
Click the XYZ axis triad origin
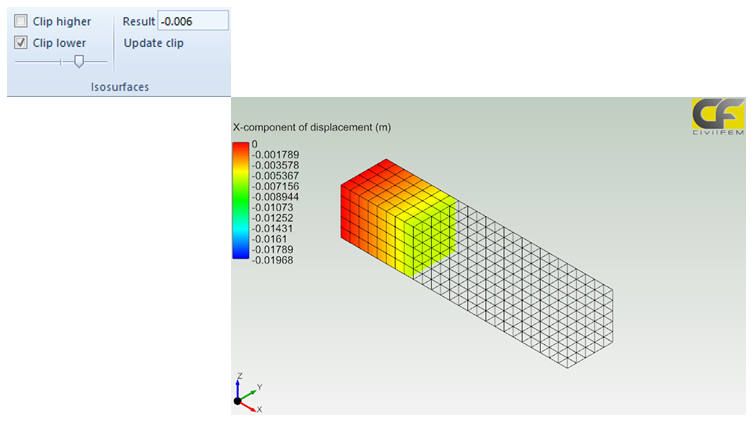point(238,401)
